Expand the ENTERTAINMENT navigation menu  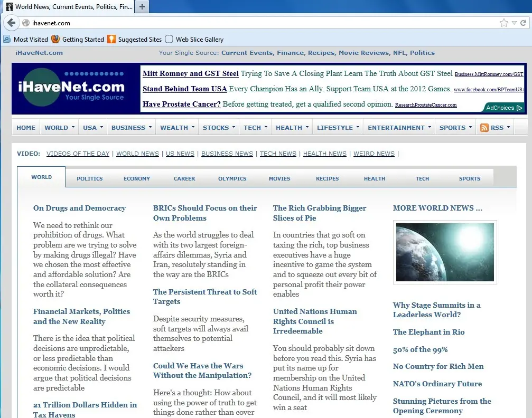pyautogui.click(x=399, y=128)
